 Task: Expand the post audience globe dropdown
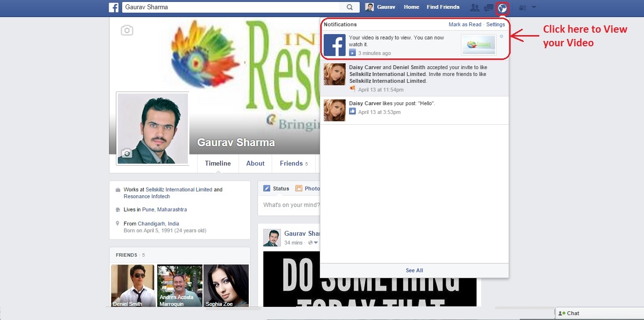(x=313, y=243)
